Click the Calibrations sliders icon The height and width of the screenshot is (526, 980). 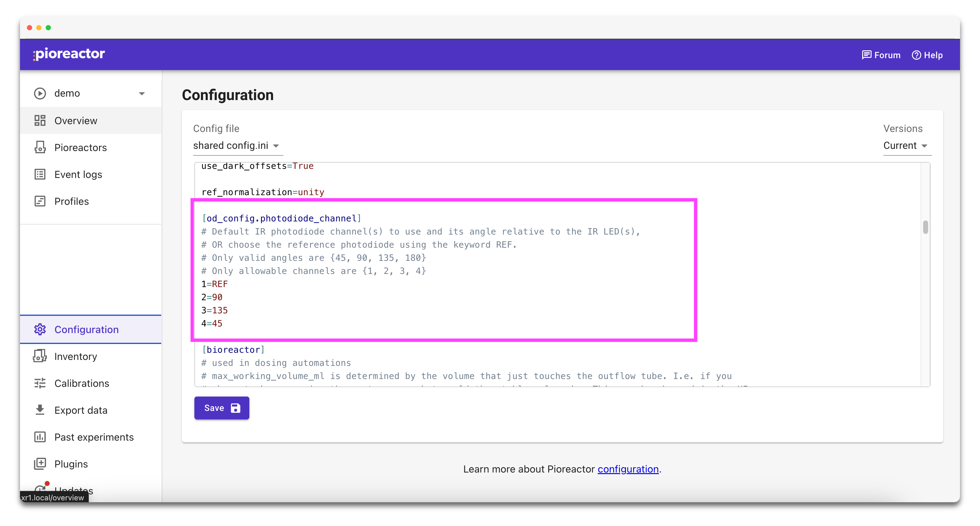(x=40, y=383)
